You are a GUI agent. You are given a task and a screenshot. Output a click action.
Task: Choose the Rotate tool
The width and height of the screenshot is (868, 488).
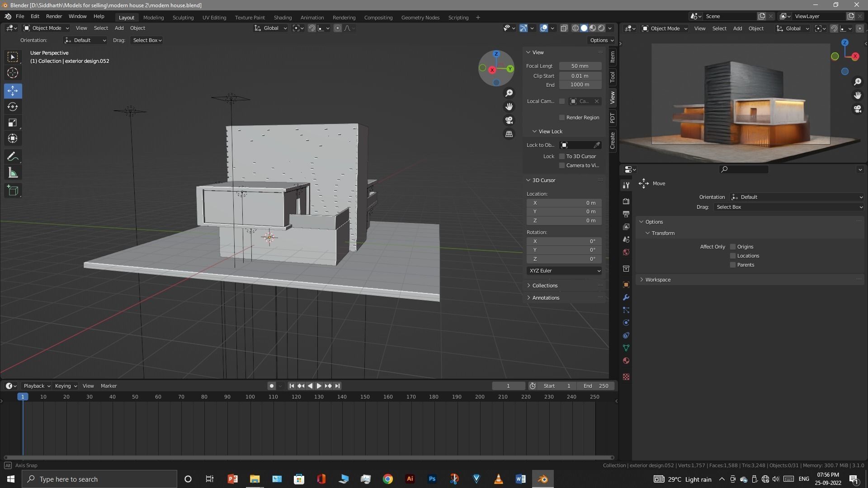13,107
